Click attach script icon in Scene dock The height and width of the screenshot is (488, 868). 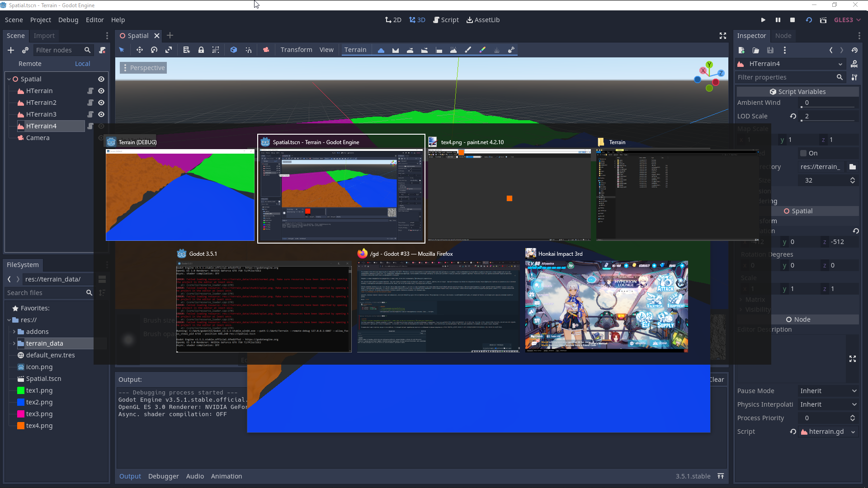coord(103,50)
